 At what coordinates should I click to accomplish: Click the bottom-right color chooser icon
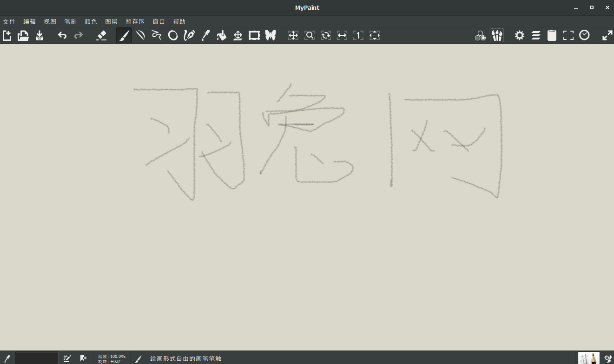[607, 358]
